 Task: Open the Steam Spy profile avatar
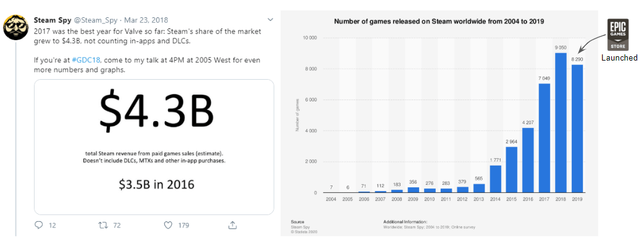click(15, 28)
